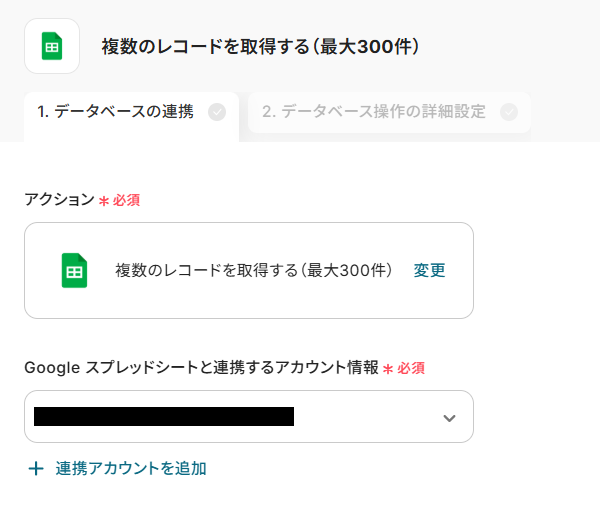This screenshot has height=508, width=600.
Task: Click the Google Sheets icon in the header
Action: 52,46
